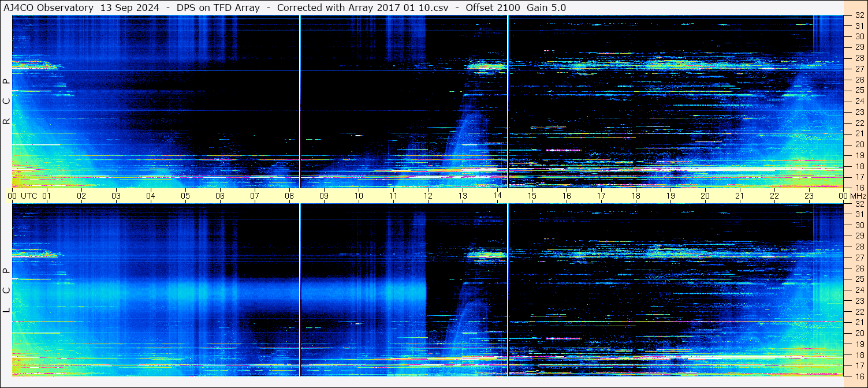Click hour '21' on the UTC time axis
This screenshot has width=868, height=388.
point(740,196)
